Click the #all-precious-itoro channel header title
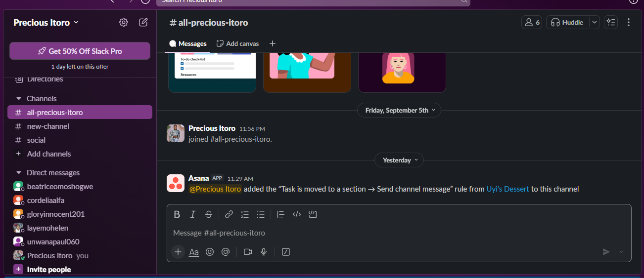 (x=209, y=23)
